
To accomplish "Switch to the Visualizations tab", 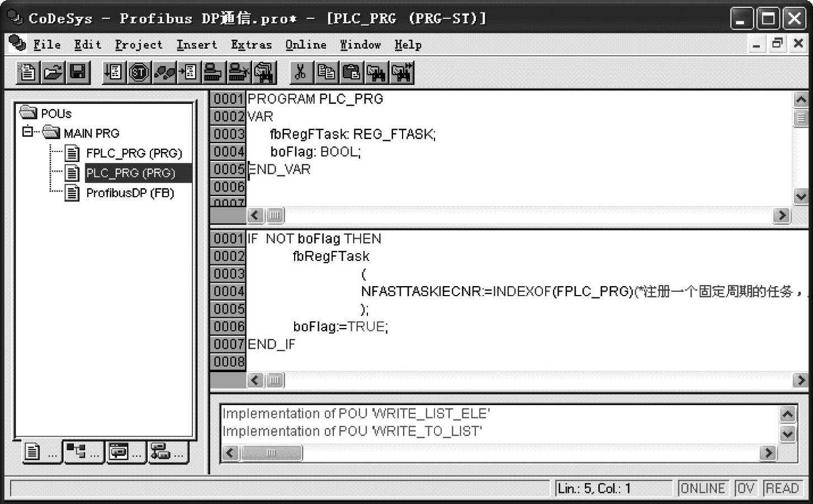I will click(x=126, y=451).
